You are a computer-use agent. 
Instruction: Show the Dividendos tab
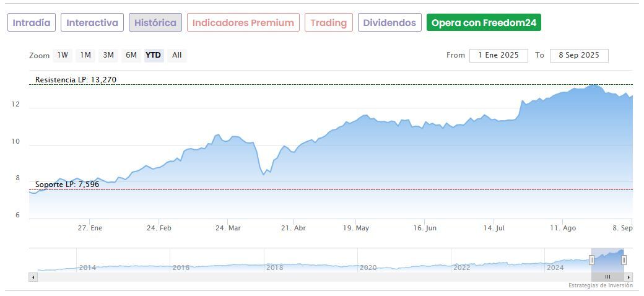coord(389,23)
